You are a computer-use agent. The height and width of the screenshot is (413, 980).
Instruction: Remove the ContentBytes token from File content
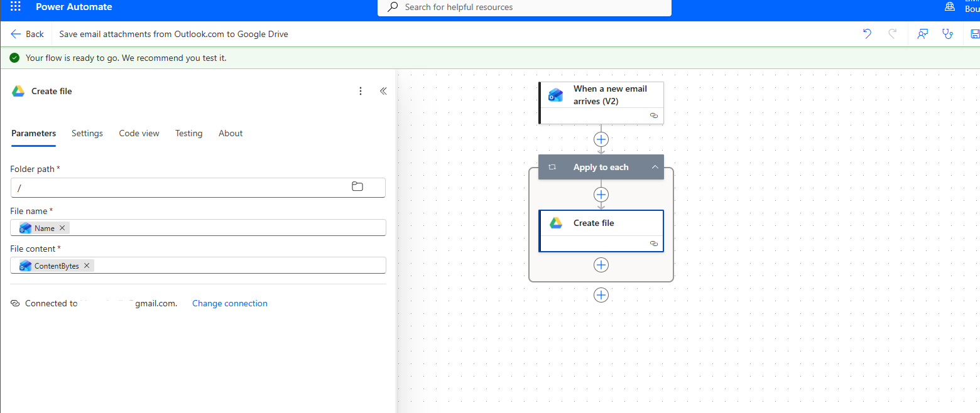point(87,265)
